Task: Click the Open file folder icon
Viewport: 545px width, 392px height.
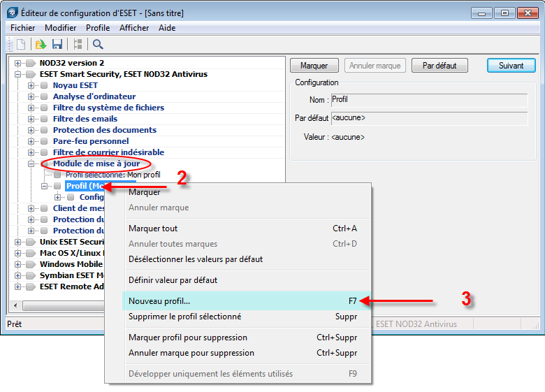Action: 41,45
